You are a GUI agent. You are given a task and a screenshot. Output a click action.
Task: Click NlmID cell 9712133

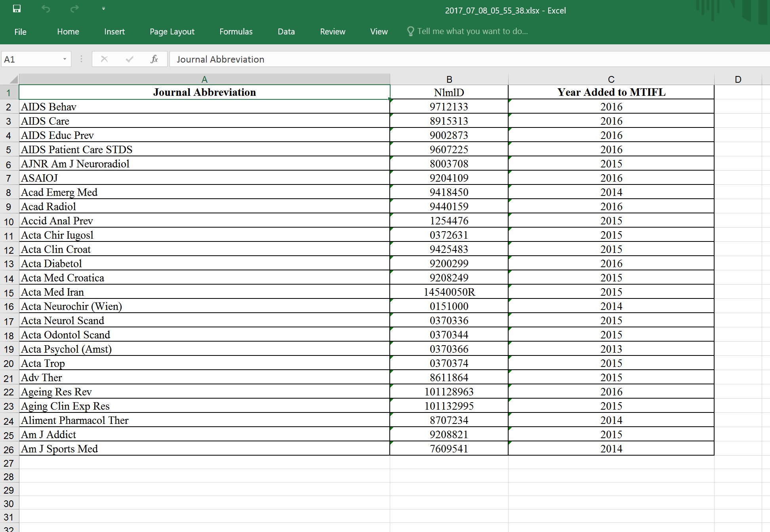click(x=449, y=106)
